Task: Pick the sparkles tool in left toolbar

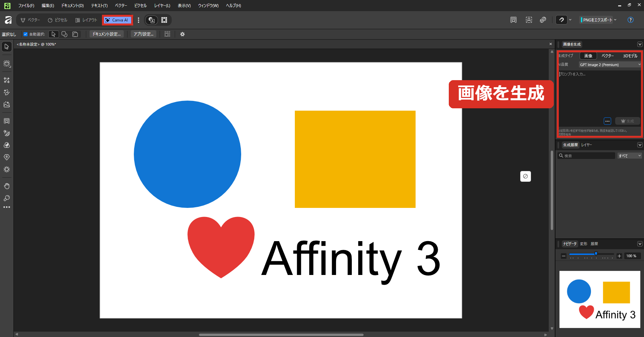Action: [7, 80]
